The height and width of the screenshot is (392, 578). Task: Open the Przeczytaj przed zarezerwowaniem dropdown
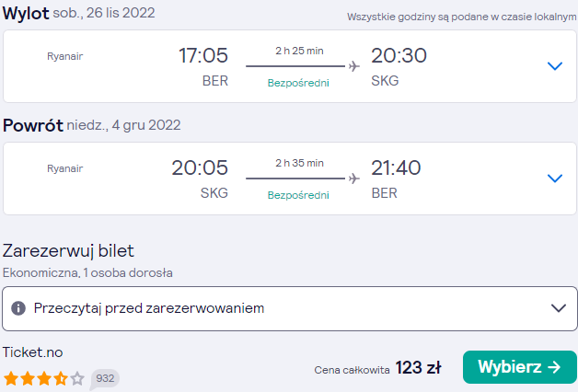(289, 308)
